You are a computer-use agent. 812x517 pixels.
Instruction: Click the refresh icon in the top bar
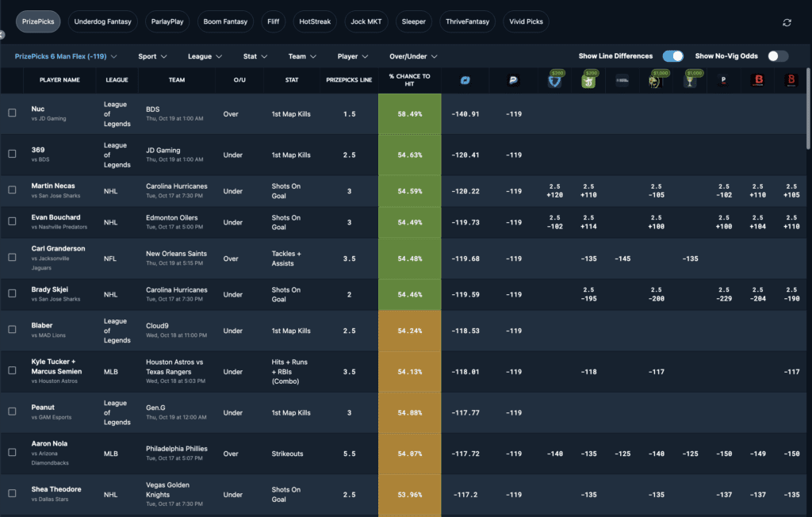click(787, 22)
